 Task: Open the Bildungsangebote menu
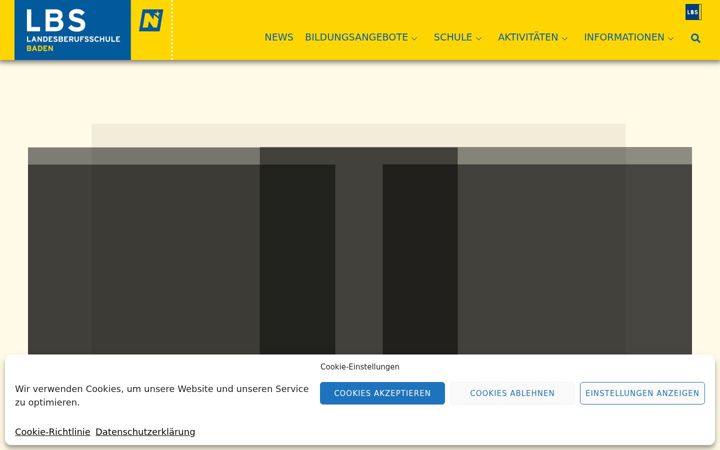pyautogui.click(x=357, y=37)
